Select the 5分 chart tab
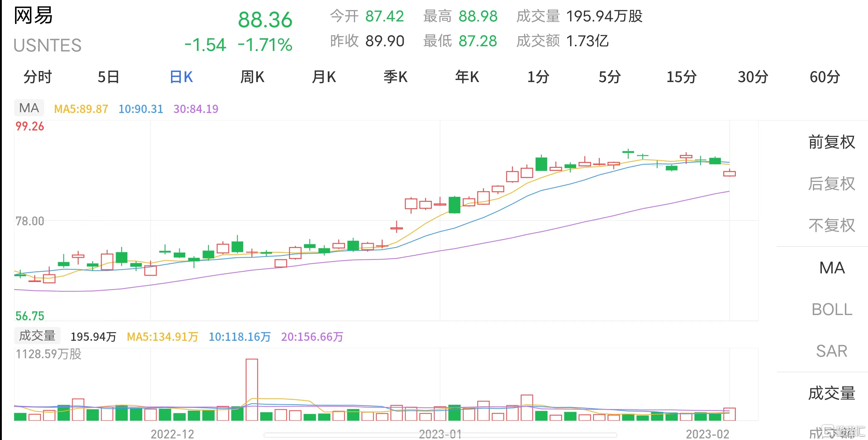 tap(610, 77)
